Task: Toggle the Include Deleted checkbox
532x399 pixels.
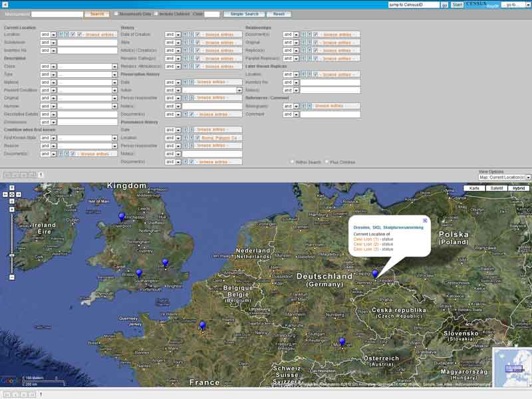Action: (x=156, y=13)
